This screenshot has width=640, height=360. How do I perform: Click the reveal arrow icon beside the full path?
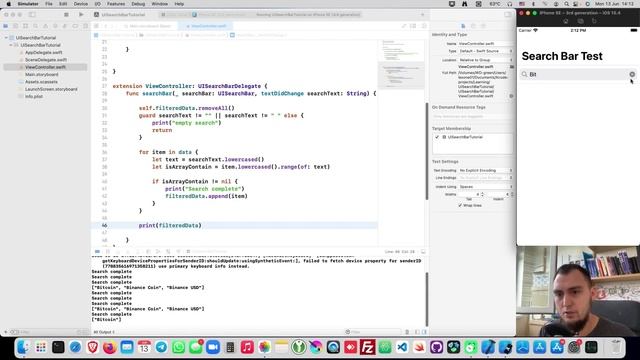click(511, 96)
